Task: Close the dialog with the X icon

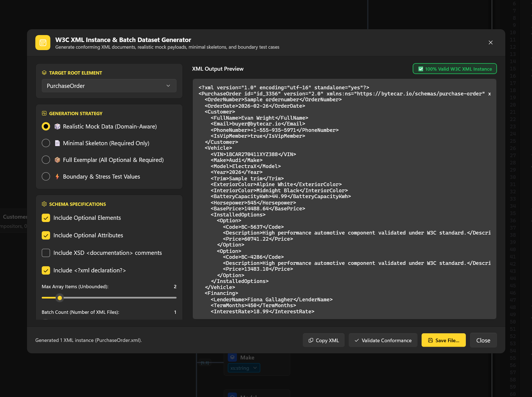Action: tap(491, 43)
